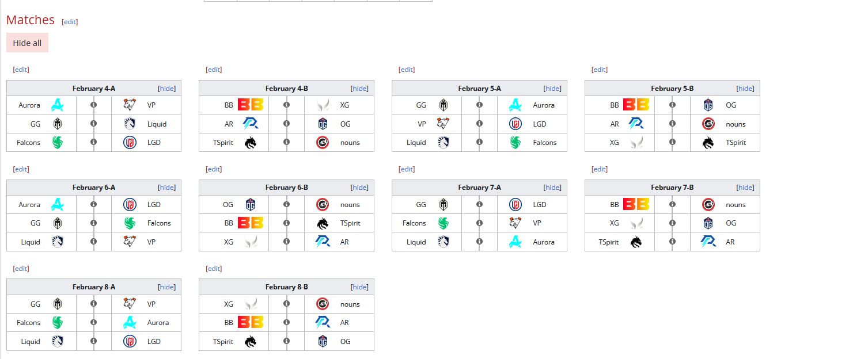Viewport: 868px width, 359px height.
Task: Click the OG logo in February 8-B table
Action: [x=323, y=341]
